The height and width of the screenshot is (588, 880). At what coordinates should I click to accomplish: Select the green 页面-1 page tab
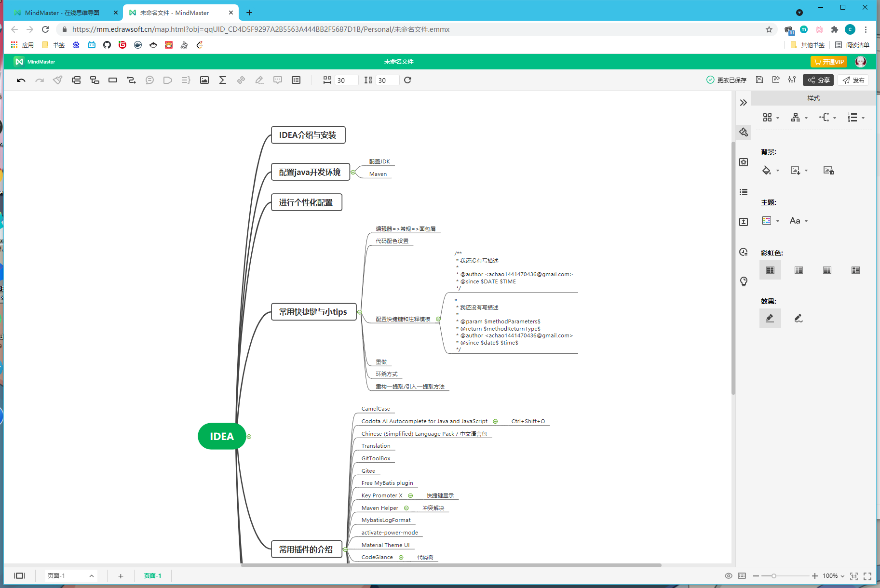152,576
